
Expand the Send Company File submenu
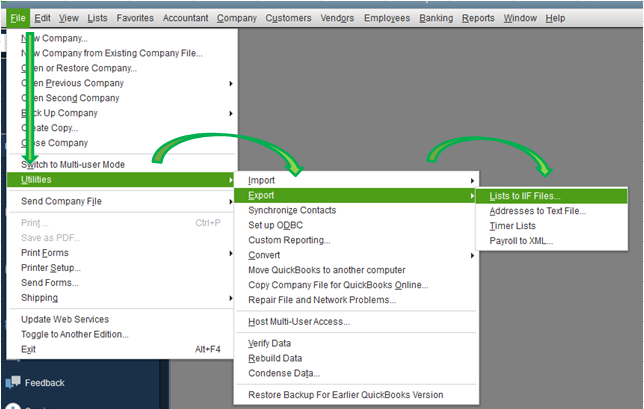click(x=122, y=201)
